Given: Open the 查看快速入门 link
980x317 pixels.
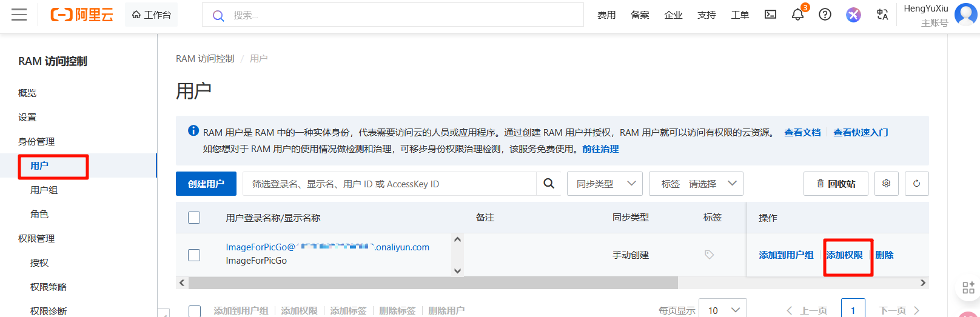Looking at the screenshot, I should 861,132.
